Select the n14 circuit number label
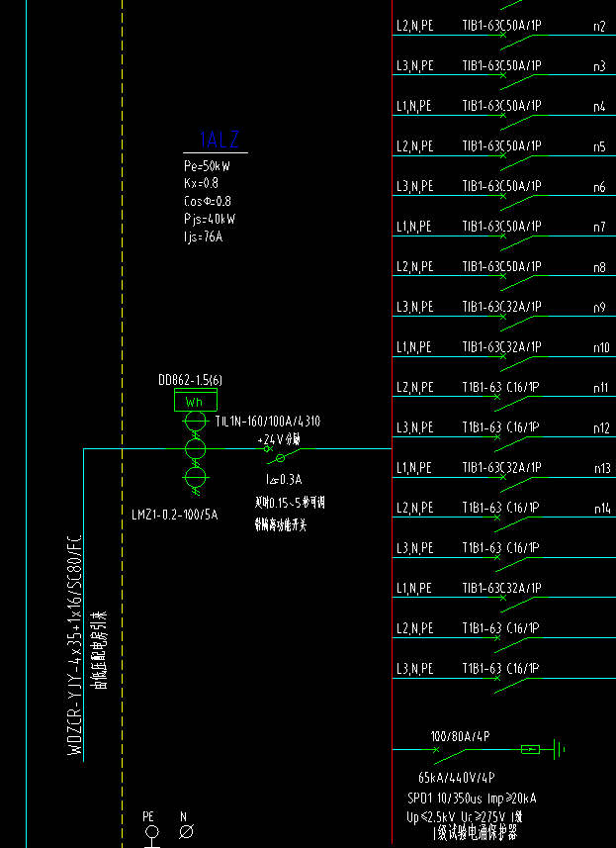Viewport: 616px width, 848px height. tap(601, 509)
